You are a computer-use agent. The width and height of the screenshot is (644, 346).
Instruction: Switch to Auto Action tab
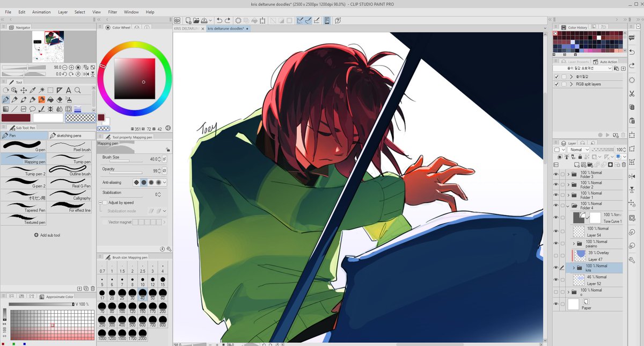pyautogui.click(x=605, y=62)
